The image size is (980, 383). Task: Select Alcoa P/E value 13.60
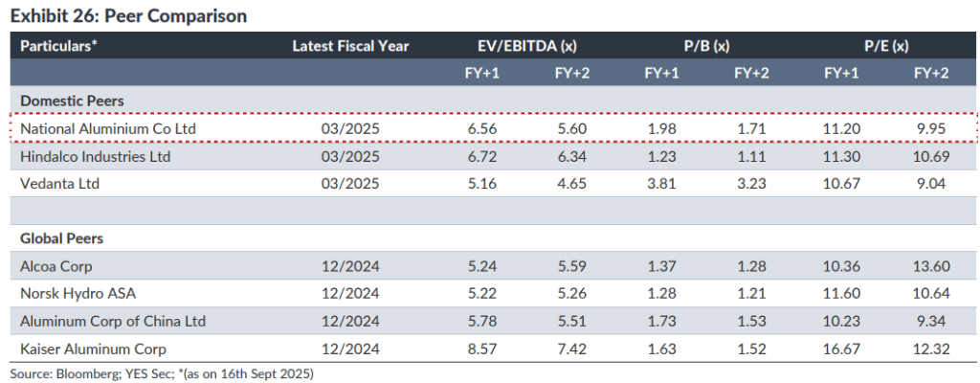click(x=930, y=266)
